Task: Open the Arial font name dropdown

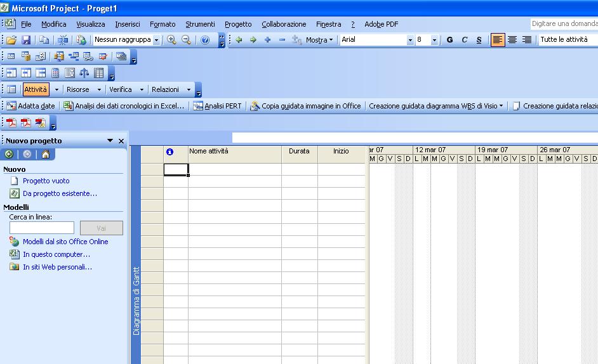Action: pyautogui.click(x=410, y=40)
